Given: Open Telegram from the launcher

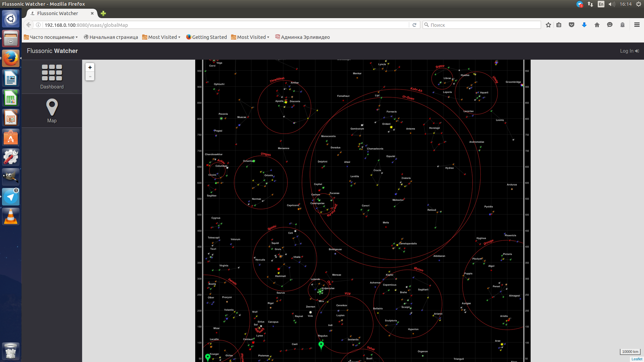Looking at the screenshot, I should [x=11, y=197].
